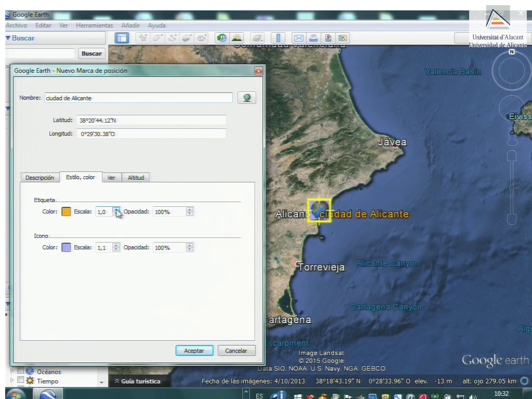Click the print toolbar icon
Image resolution: width=532 pixels, height=399 pixels.
click(x=313, y=38)
